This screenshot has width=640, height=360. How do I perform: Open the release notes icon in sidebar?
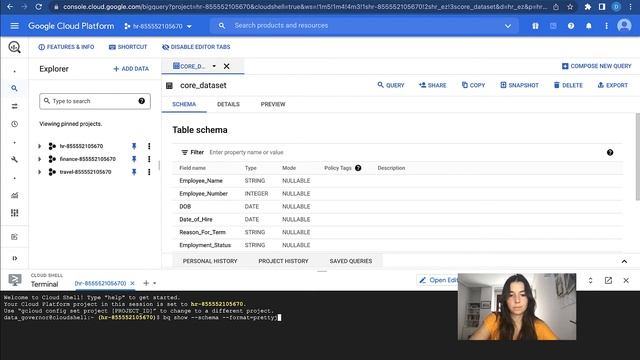pos(14,237)
